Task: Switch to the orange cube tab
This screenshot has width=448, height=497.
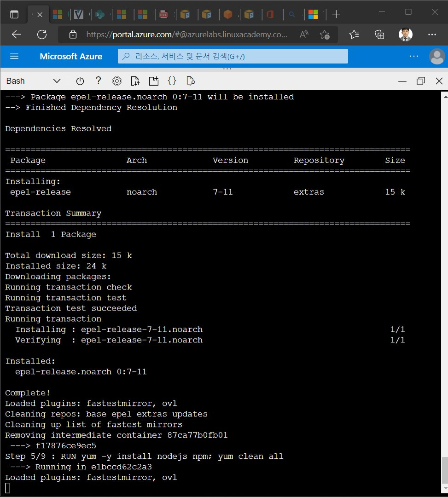Action: (x=227, y=14)
